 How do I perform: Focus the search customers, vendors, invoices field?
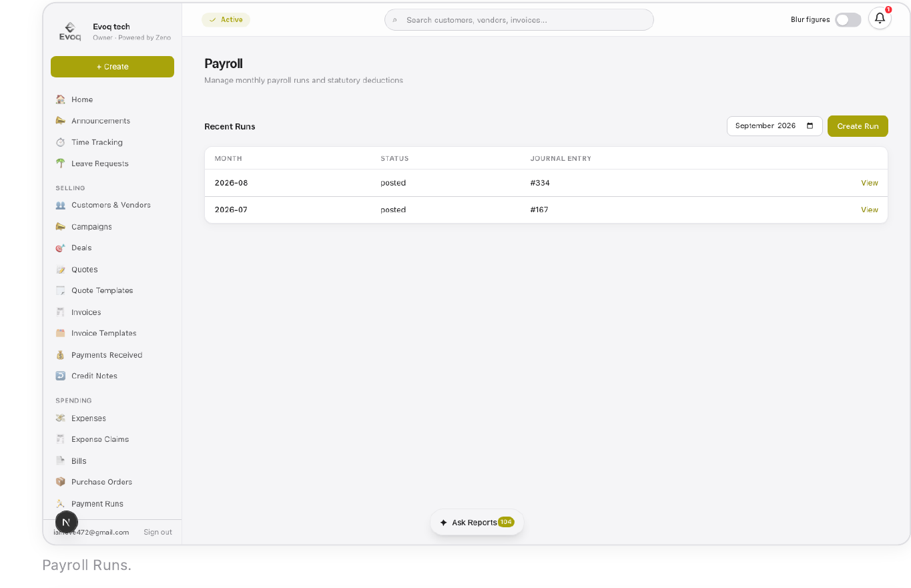519,20
